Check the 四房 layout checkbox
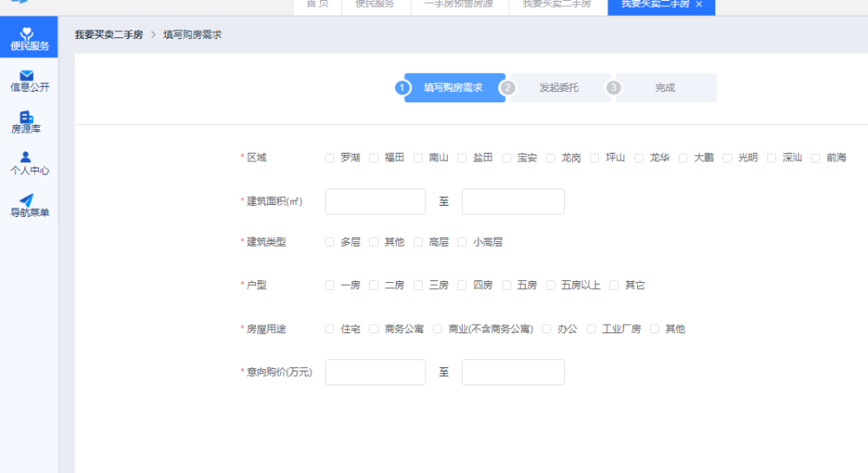This screenshot has height=473, width=868. [x=462, y=286]
